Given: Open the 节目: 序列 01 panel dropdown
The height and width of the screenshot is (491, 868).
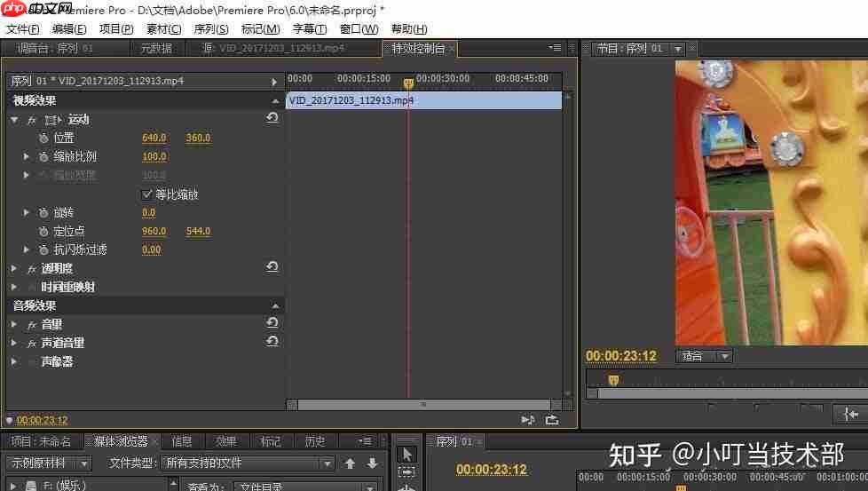Looking at the screenshot, I should tap(677, 49).
